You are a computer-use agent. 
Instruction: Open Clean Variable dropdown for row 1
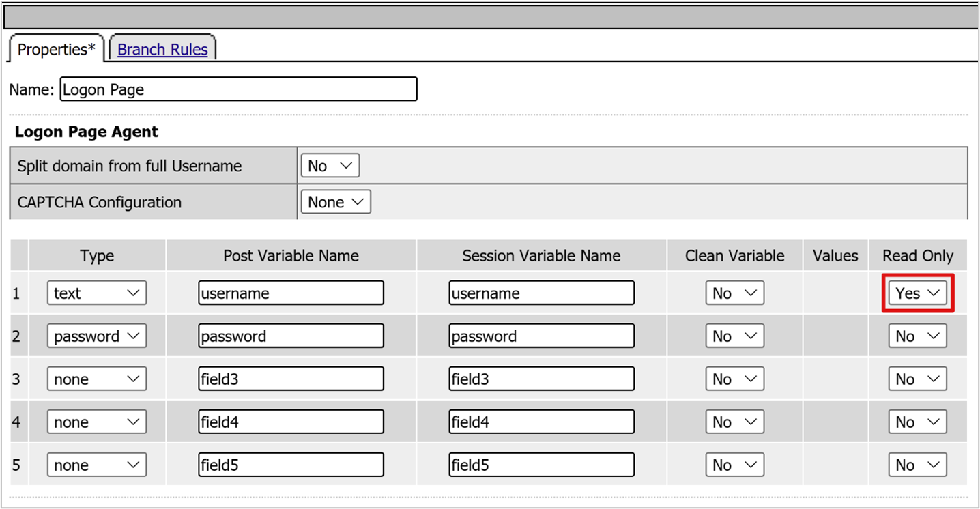[734, 293]
